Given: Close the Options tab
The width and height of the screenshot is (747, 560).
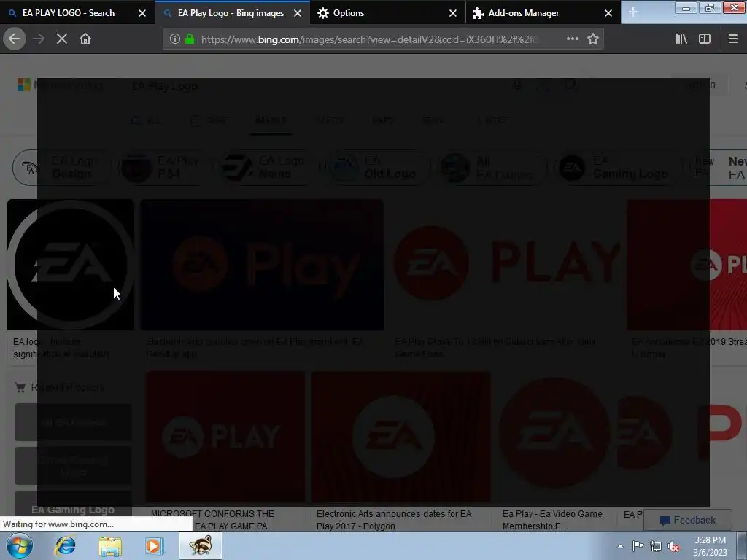Looking at the screenshot, I should tap(453, 13).
